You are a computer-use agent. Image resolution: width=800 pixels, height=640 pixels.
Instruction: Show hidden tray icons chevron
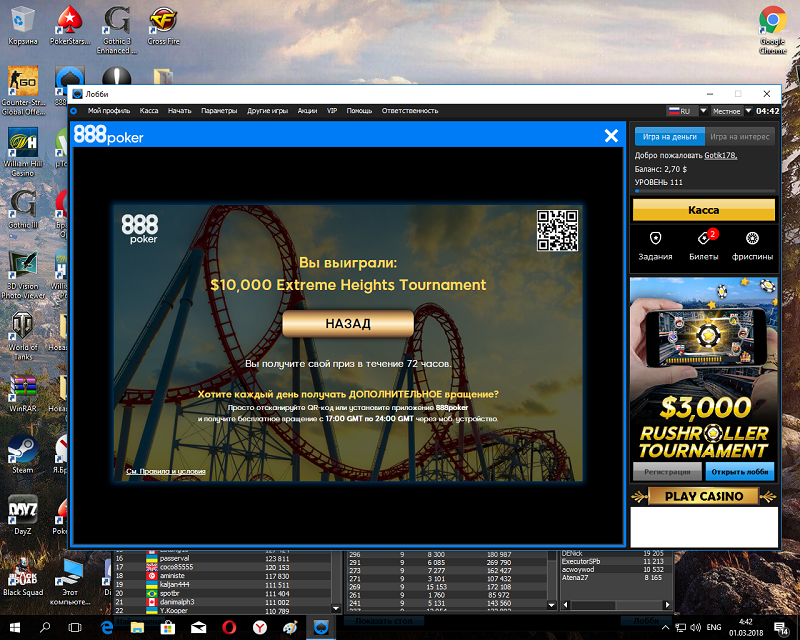665,627
